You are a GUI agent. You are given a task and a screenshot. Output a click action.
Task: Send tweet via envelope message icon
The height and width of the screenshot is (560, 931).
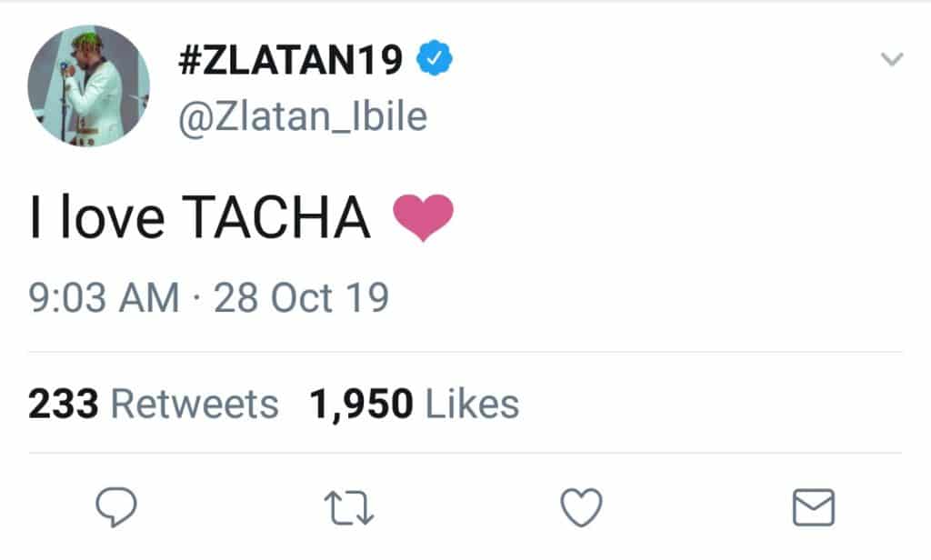tap(813, 507)
